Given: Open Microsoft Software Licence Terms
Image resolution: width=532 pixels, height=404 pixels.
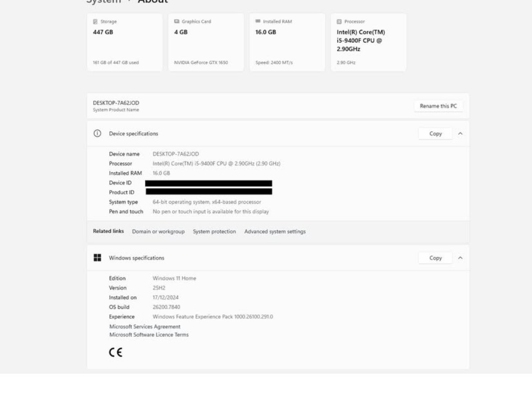Looking at the screenshot, I should pyautogui.click(x=149, y=335).
